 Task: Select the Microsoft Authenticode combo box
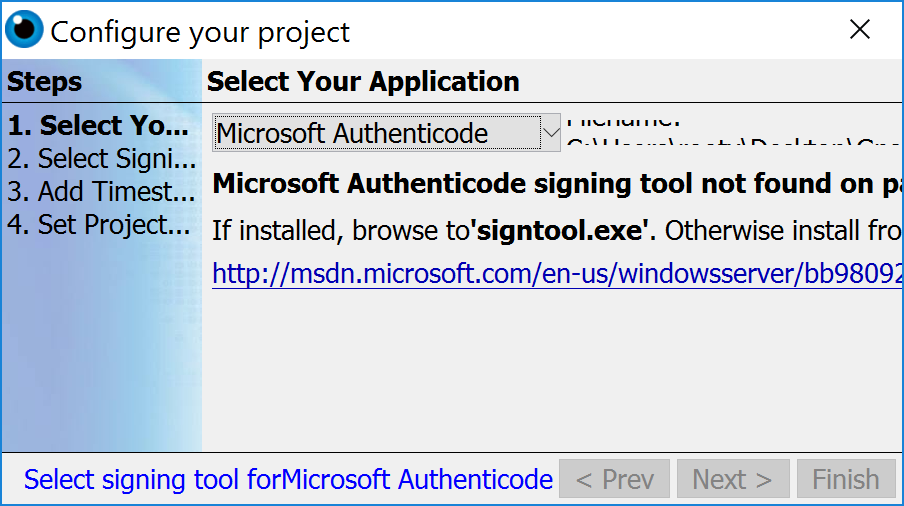click(386, 133)
